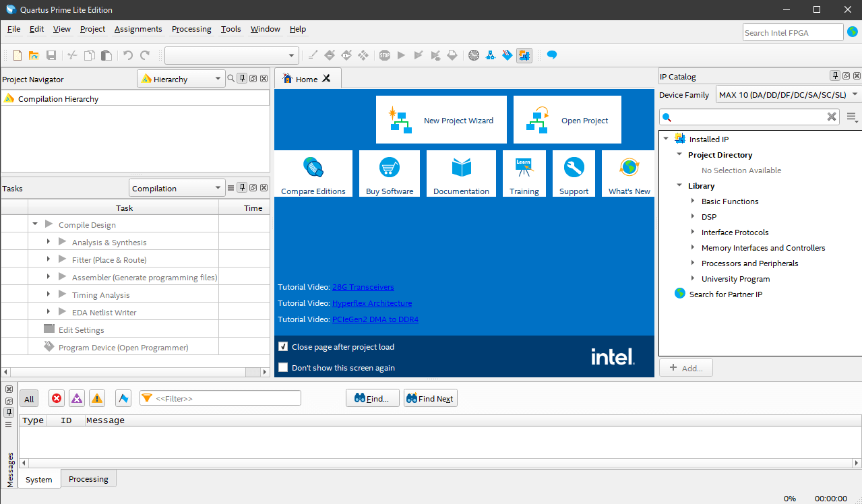Click the Compare Editions tile icon

[313, 166]
